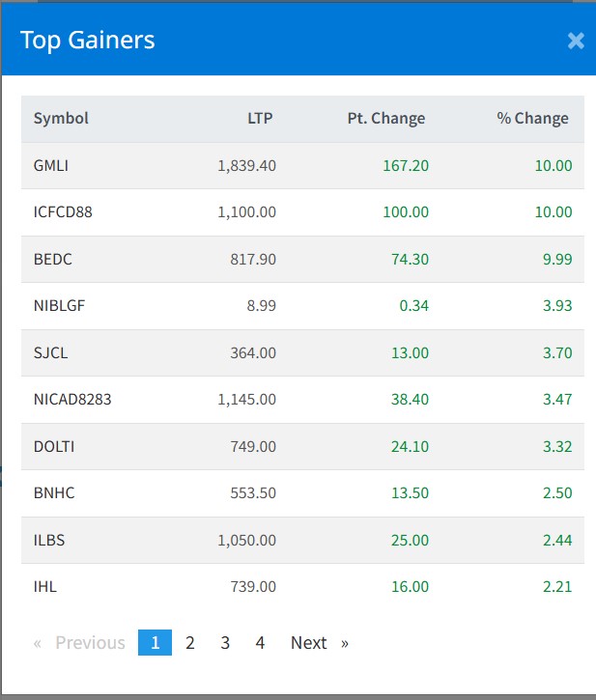Go to page 2 of gainers
The height and width of the screenshot is (700, 596).
(x=190, y=643)
